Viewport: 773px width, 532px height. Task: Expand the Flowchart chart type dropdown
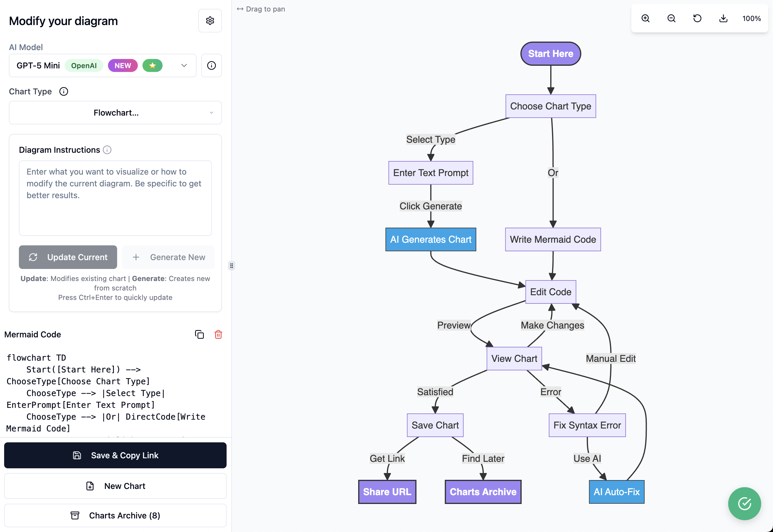(115, 113)
